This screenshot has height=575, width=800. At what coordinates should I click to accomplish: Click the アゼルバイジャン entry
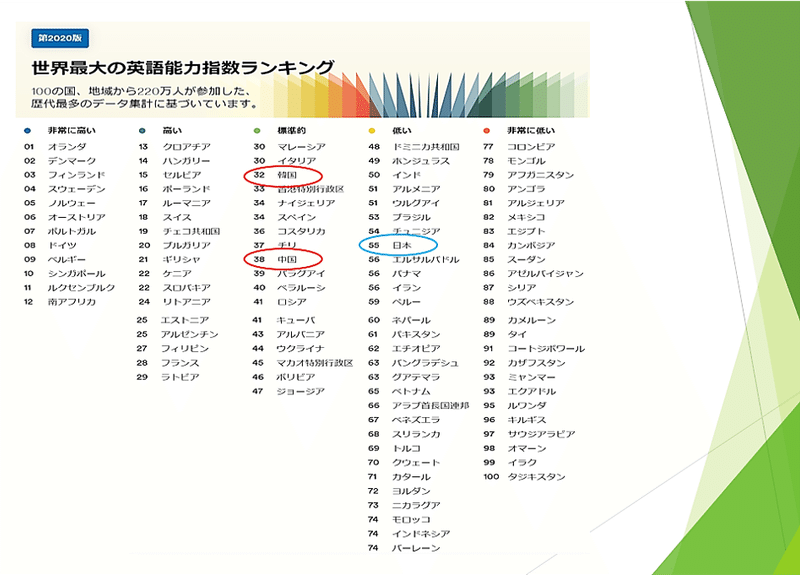tap(545, 273)
